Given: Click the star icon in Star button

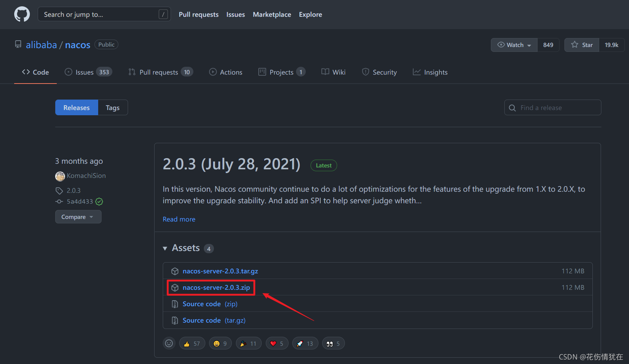Looking at the screenshot, I should pos(574,45).
